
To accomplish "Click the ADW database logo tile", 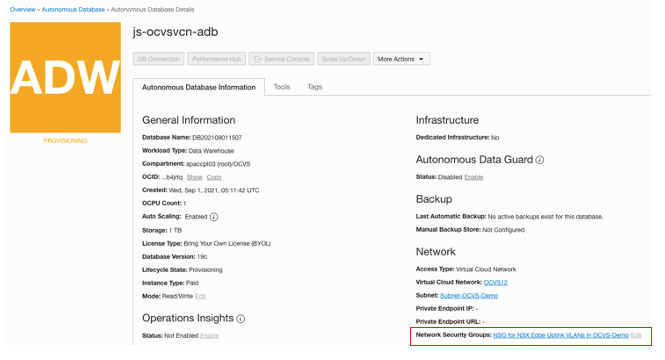I will pyautogui.click(x=65, y=78).
